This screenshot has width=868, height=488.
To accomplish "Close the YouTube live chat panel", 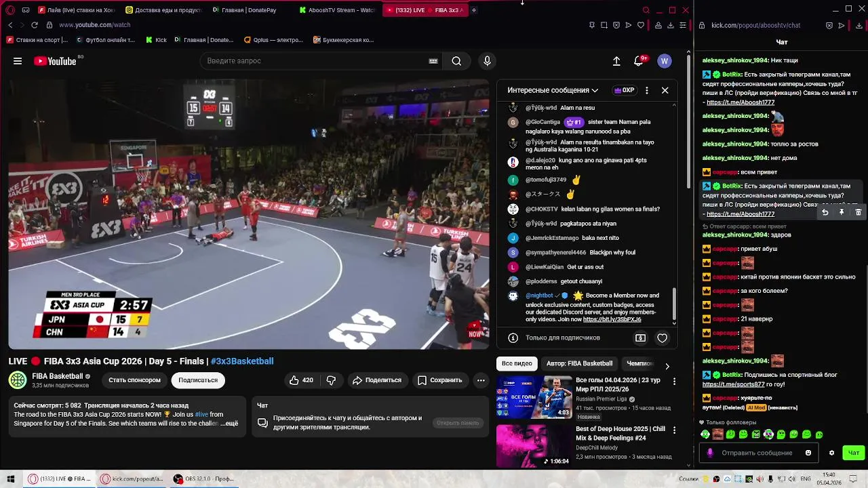I will click(665, 90).
